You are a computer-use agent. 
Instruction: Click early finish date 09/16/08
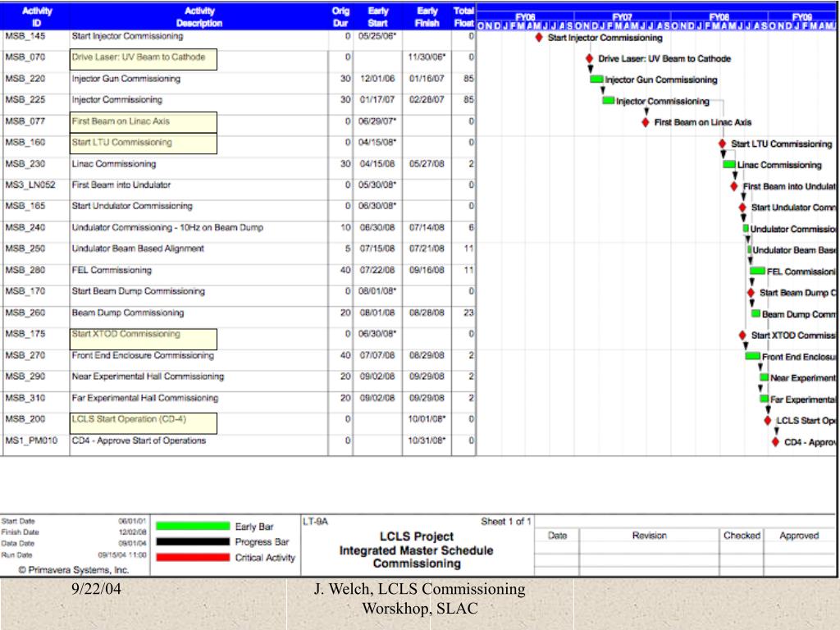427,270
